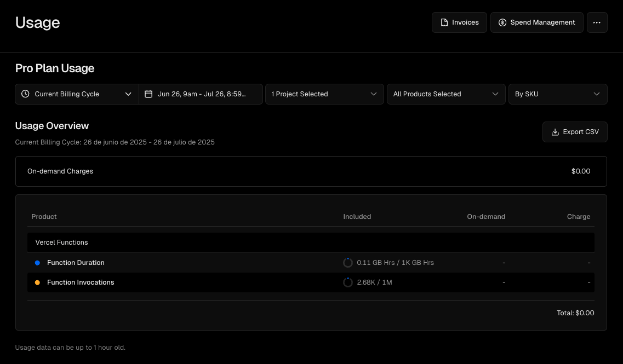Click the calendar icon next to Jun 26
623x364 pixels.
click(x=148, y=94)
